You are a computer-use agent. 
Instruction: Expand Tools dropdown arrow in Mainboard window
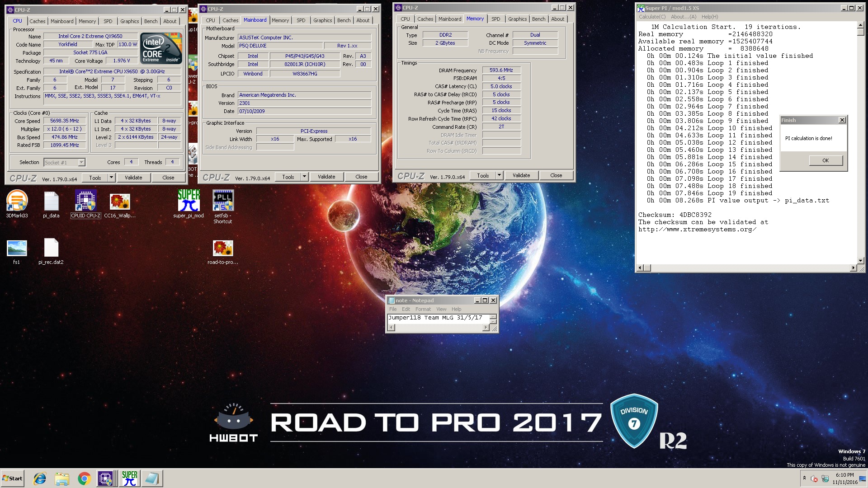pos(304,177)
